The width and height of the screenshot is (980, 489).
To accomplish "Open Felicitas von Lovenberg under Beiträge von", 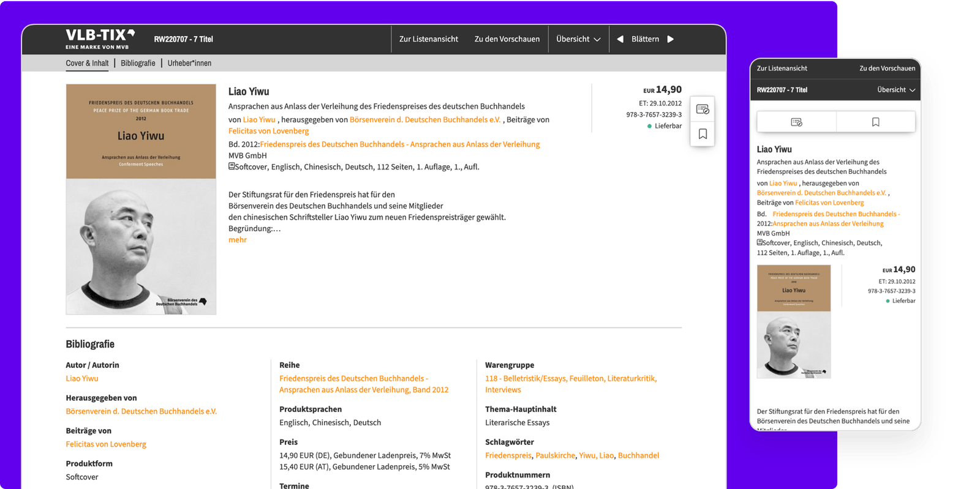I will pyautogui.click(x=106, y=444).
